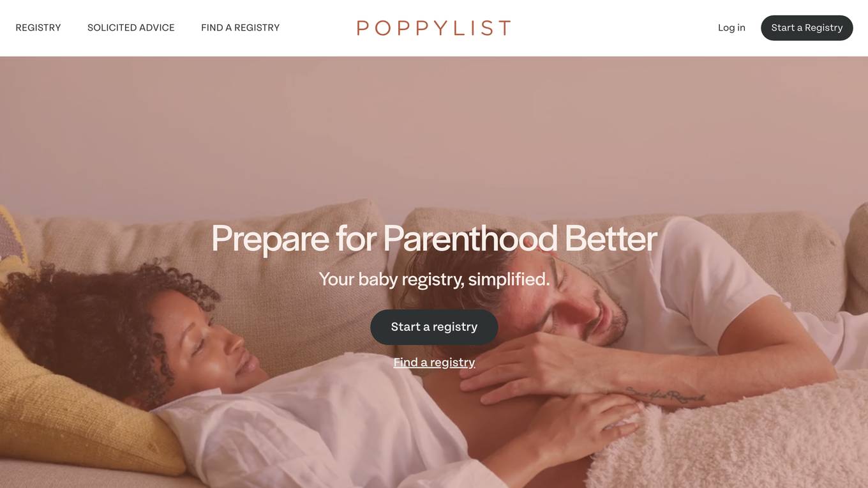The image size is (868, 488).
Task: Go to SOLICITED ADVICE in the navigation
Action: pos(131,27)
